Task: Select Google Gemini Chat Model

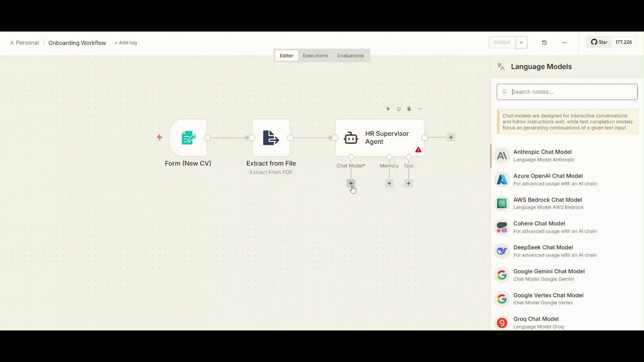Action: coord(549,275)
